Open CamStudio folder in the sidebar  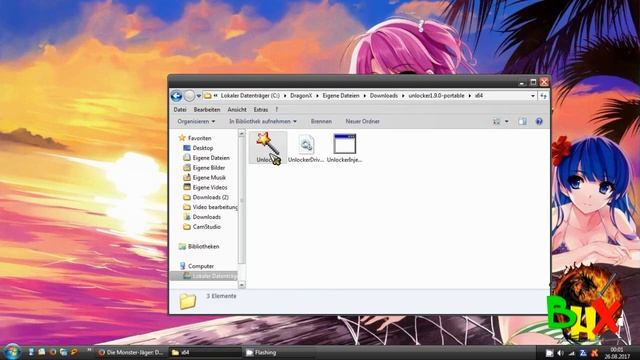coord(202,227)
